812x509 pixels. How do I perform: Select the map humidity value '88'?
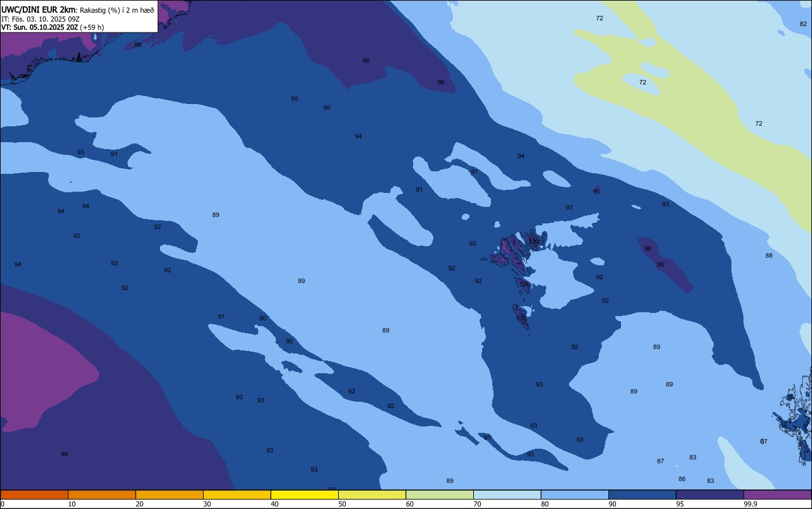click(x=769, y=255)
